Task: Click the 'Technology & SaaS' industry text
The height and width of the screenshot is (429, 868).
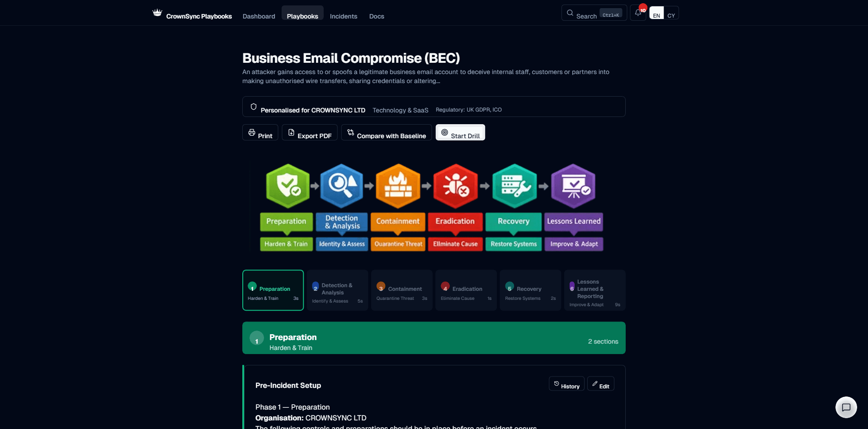Action: tap(401, 110)
